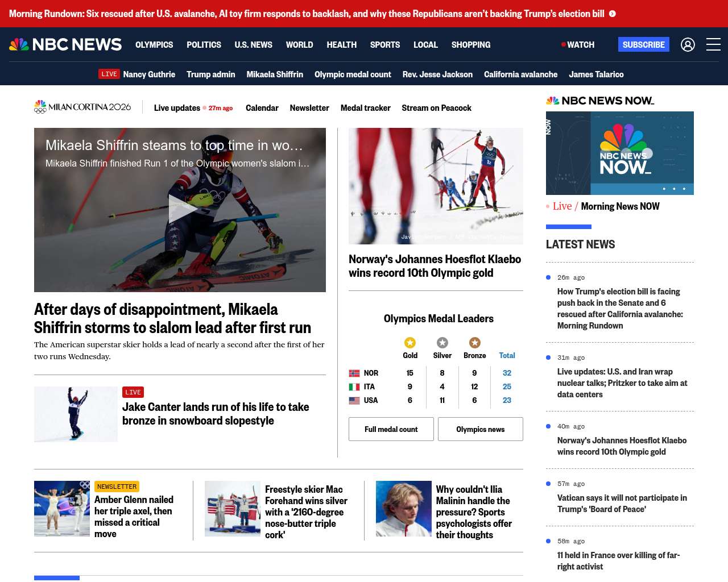Click the Bronze medal icon

pyautogui.click(x=475, y=342)
